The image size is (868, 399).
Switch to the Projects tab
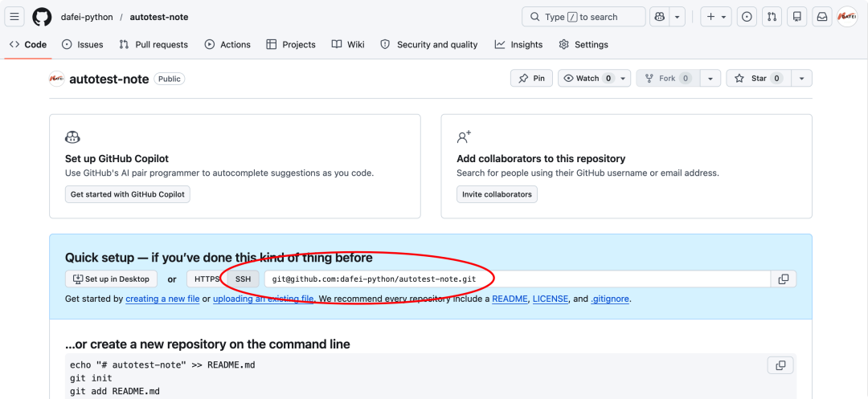point(291,45)
